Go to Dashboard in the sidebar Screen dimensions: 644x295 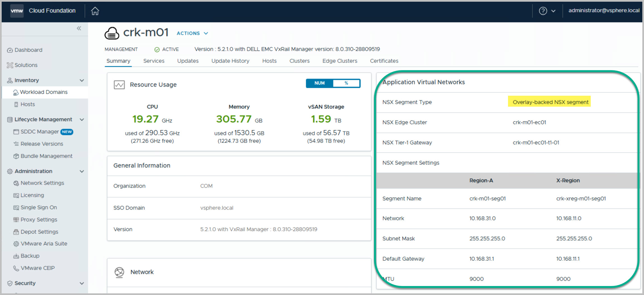pyautogui.click(x=28, y=50)
